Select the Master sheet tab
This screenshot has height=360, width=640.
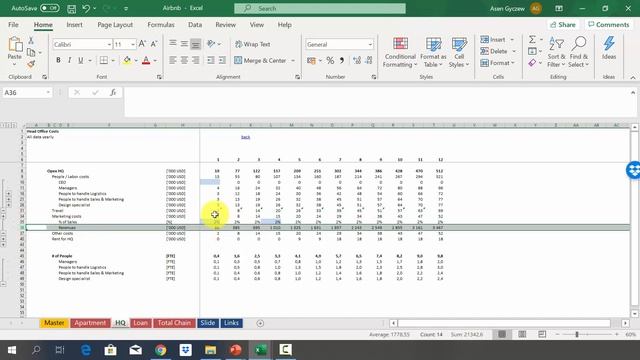(54, 323)
